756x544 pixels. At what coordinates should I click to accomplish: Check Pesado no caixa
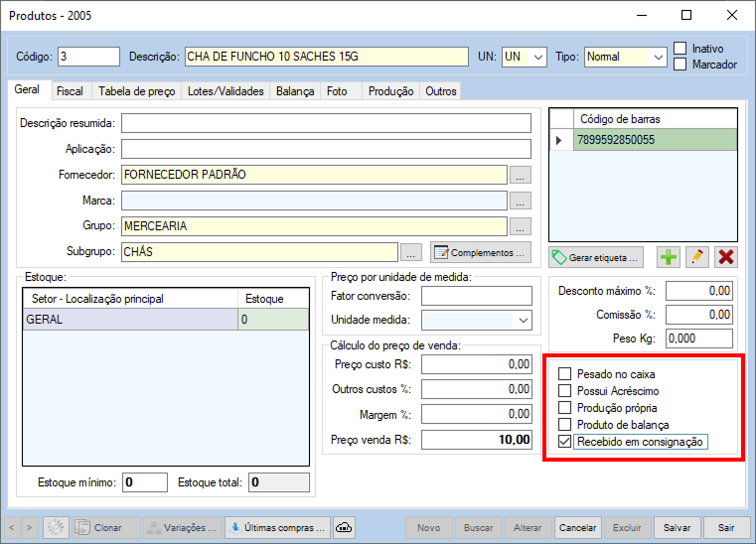[564, 374]
